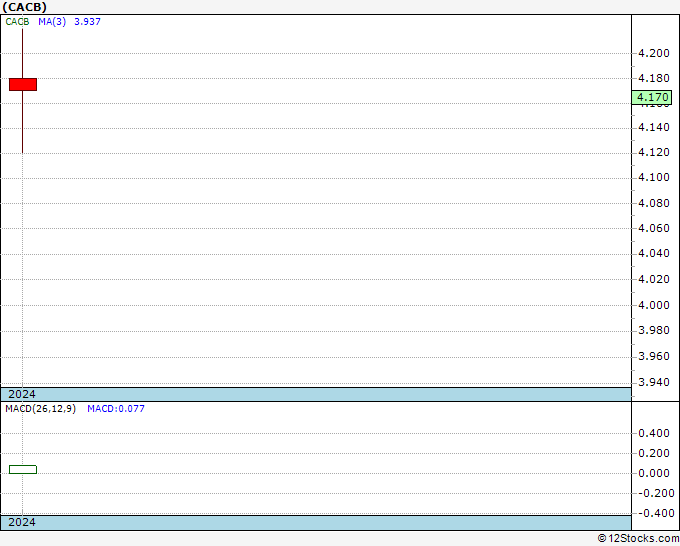Click the 4.140 price axis label
This screenshot has width=680, height=546.
pyautogui.click(x=654, y=128)
